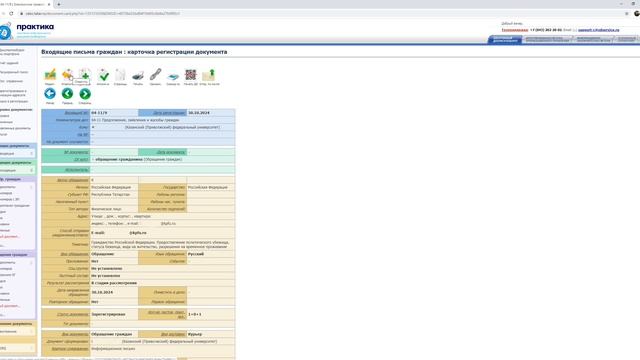Click the 'Статус документа' field label
This screenshot has height=360, width=640.
coord(73,314)
